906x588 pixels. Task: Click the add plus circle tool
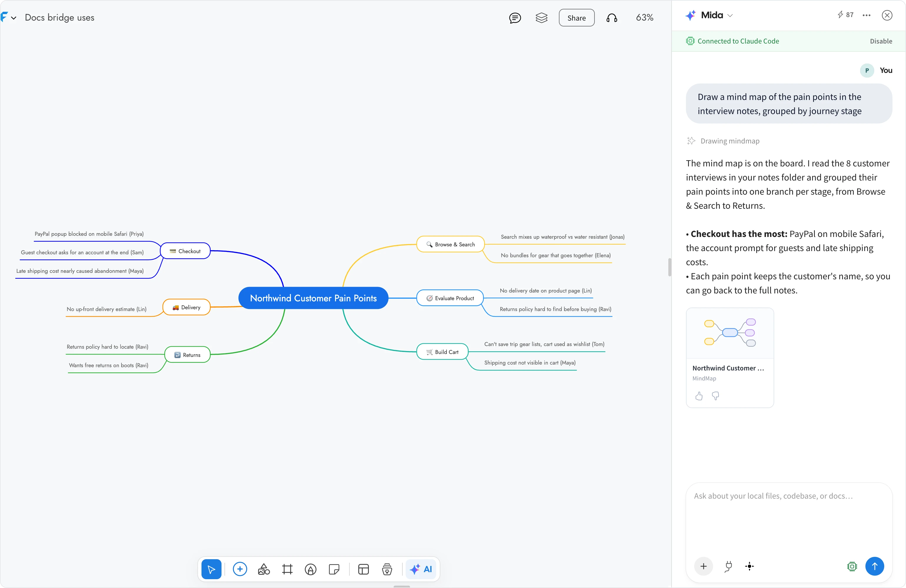(240, 569)
